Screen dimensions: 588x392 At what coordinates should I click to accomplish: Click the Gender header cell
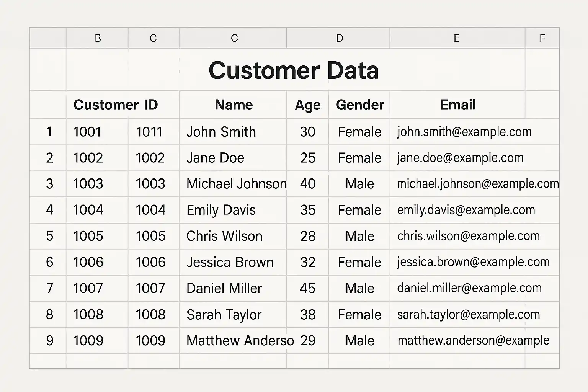(x=360, y=105)
